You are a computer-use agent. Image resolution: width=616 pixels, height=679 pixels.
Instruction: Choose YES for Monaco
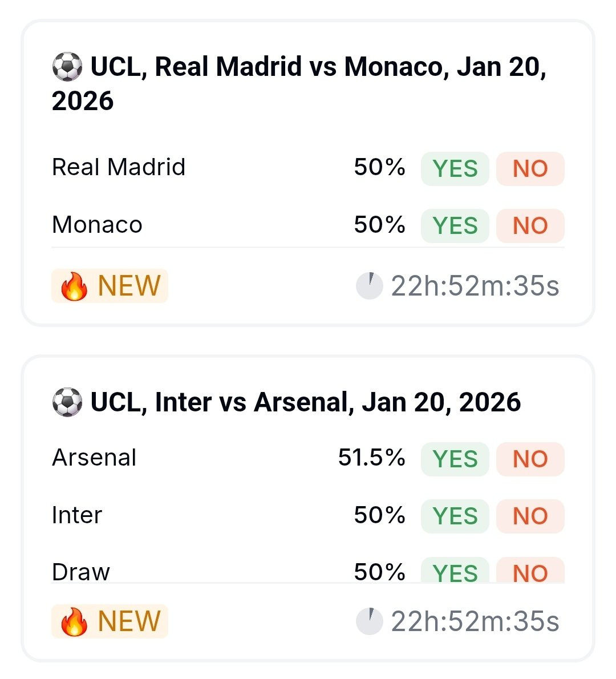(455, 226)
